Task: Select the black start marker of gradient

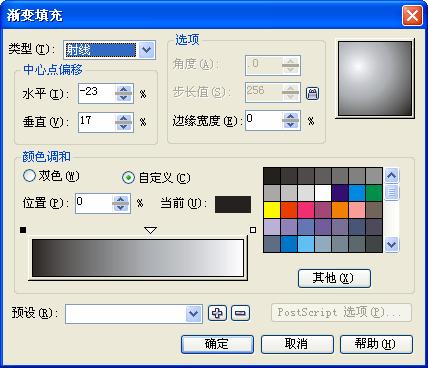Action: point(23,230)
